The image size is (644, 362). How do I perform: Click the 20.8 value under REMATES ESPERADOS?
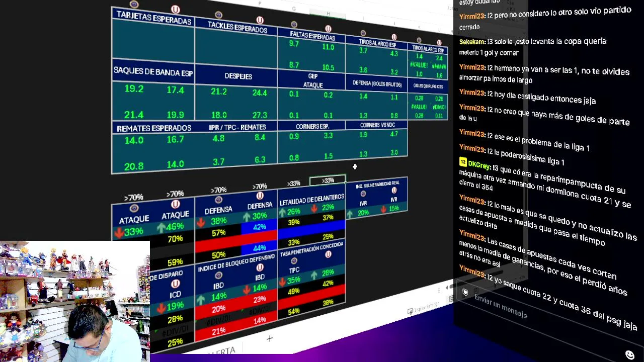click(x=134, y=166)
